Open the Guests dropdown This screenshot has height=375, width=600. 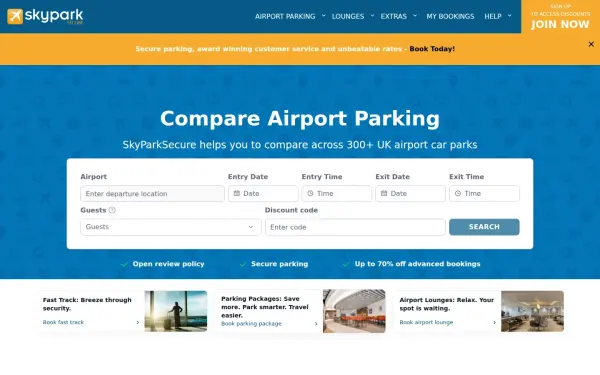pyautogui.click(x=171, y=227)
